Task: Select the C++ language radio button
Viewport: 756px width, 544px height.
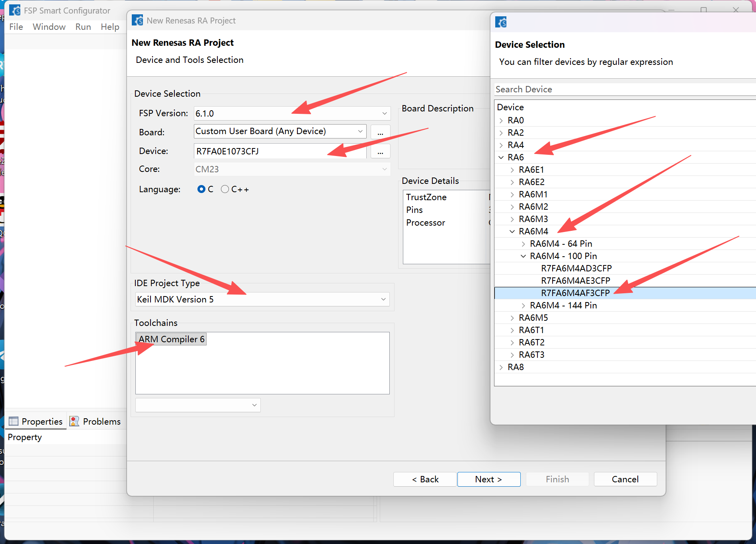Action: click(225, 189)
